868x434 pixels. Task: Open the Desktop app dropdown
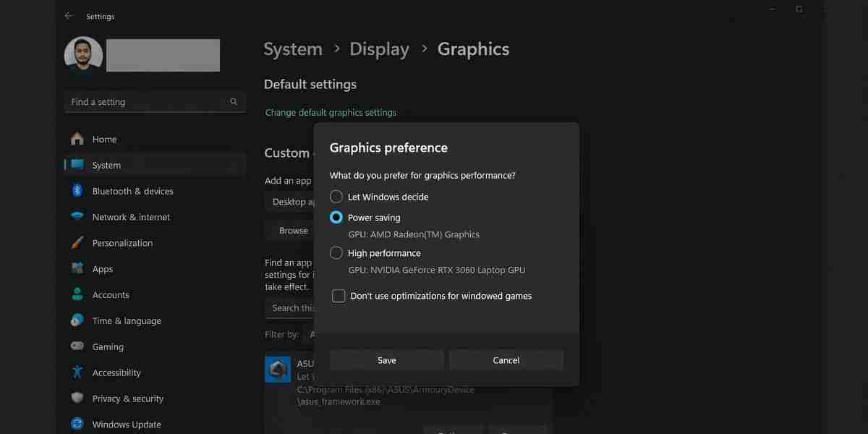coord(291,202)
